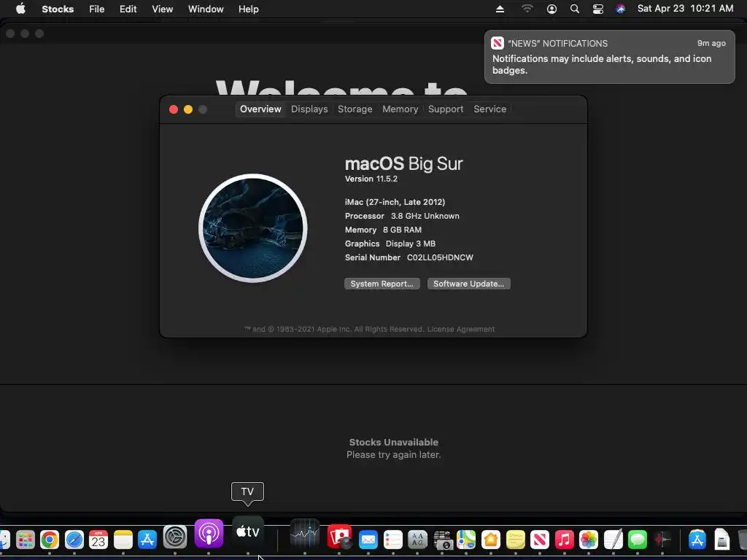747x560 pixels.
Task: Switch to the Service tab
Action: coord(489,109)
